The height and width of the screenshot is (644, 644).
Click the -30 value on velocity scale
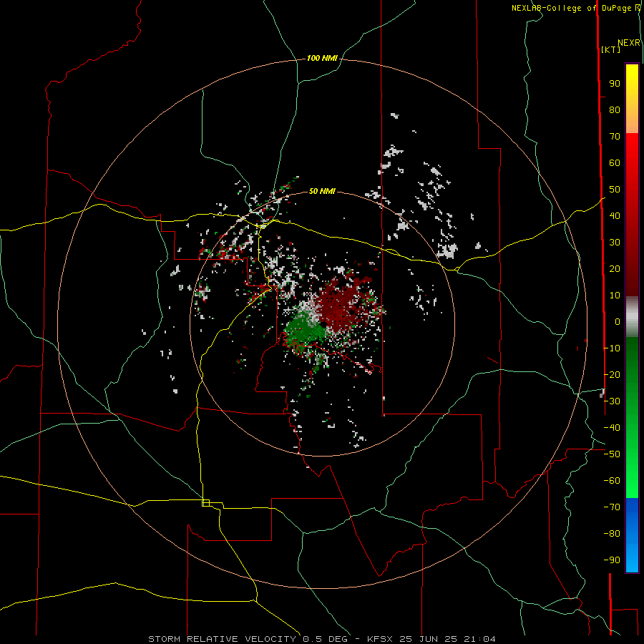[612, 401]
